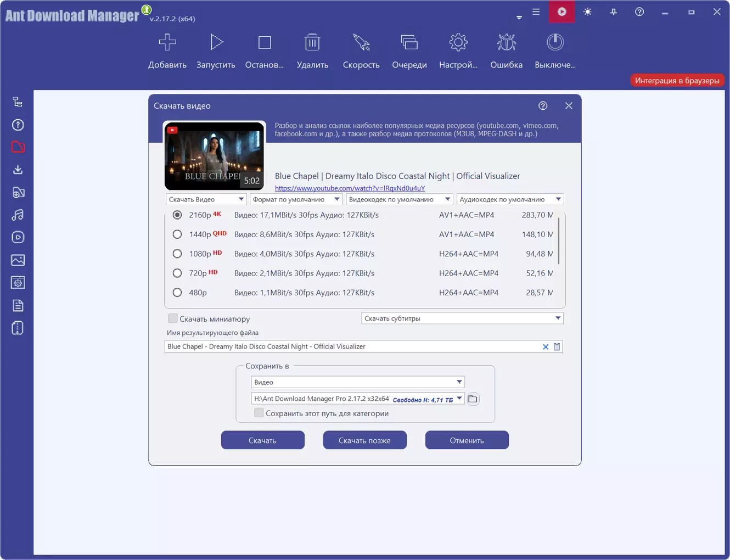
Task: Open the Очереди queues icon
Action: tap(409, 42)
